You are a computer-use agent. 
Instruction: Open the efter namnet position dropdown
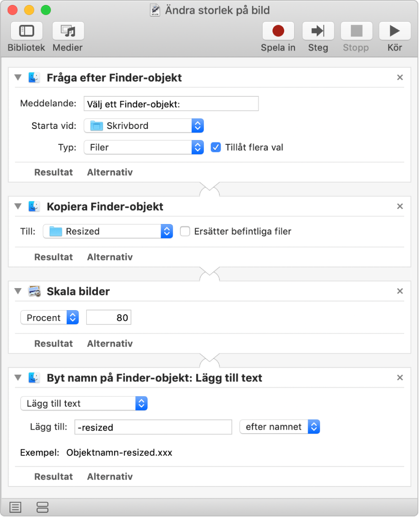280,426
